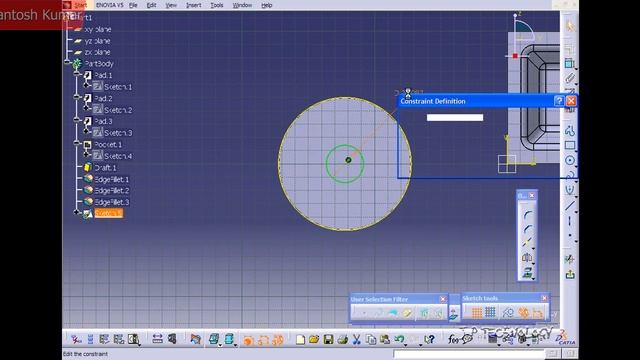The width and height of the screenshot is (640, 360).
Task: Toggle Construction/Standard Element in Sketch tools
Action: pyautogui.click(x=508, y=313)
